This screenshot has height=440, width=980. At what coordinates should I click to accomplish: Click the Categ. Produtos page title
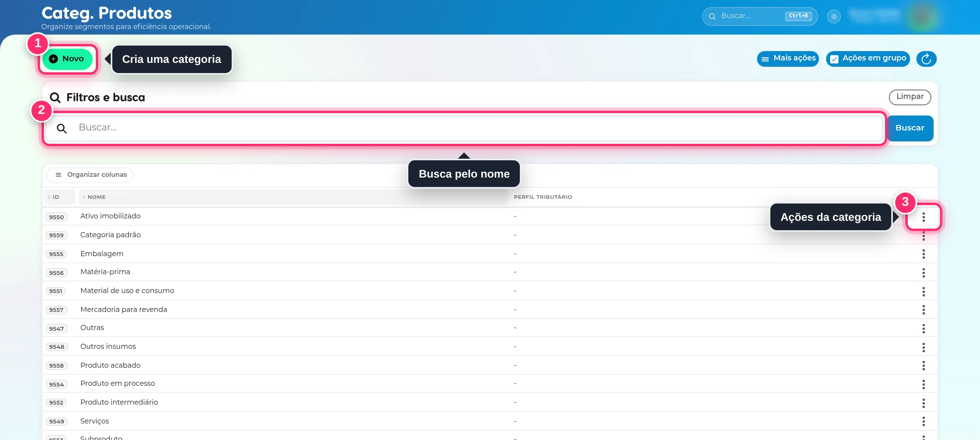tap(107, 13)
